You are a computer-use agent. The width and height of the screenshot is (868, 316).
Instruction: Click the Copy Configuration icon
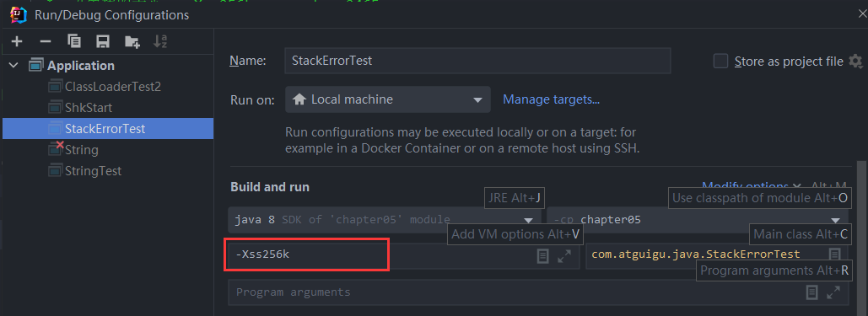click(x=74, y=41)
